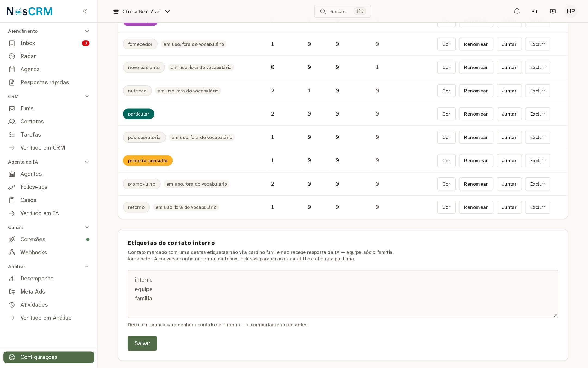
Task: Click Salvar button
Action: point(142,343)
